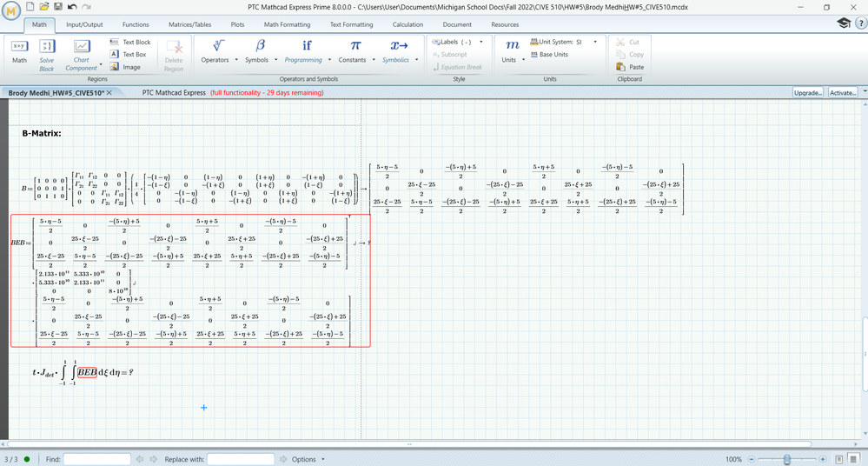
Task: Switch to the Matrices/Tables tab
Action: [x=190, y=24]
